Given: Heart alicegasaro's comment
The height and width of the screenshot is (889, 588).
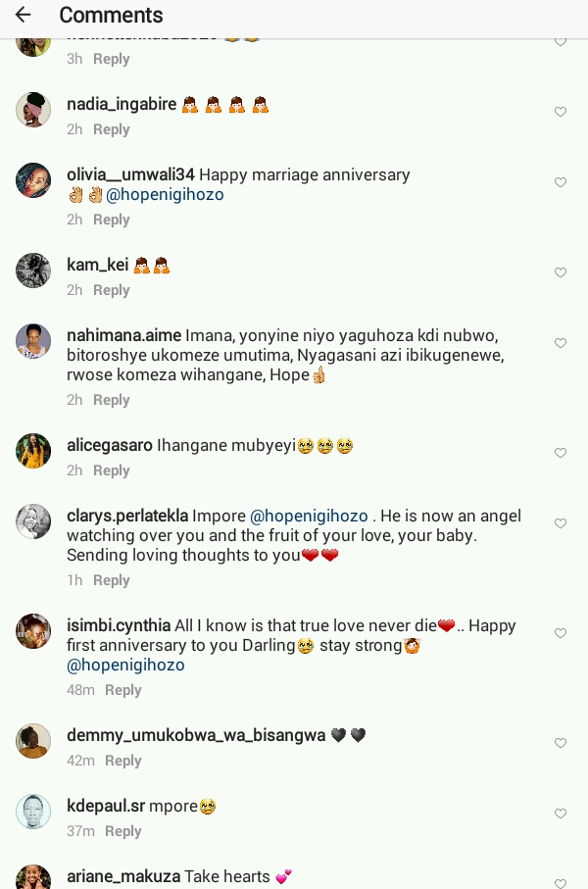Looking at the screenshot, I should coord(561,454).
